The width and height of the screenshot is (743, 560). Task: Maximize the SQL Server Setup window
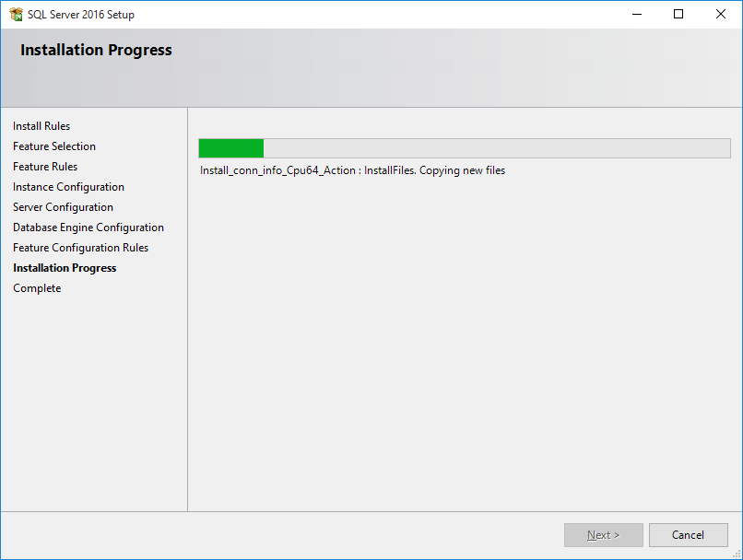pyautogui.click(x=678, y=14)
